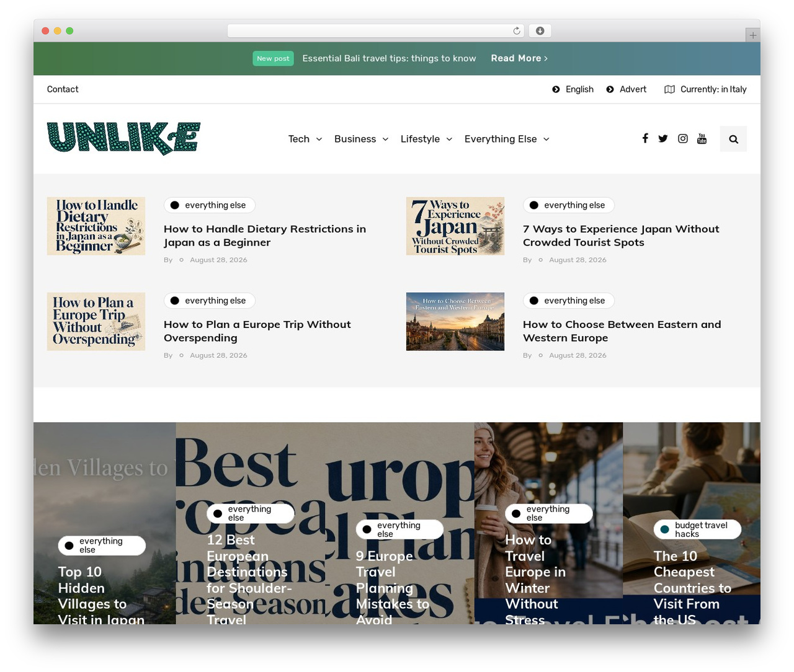Expand the Tech menu chevron
The image size is (794, 672).
point(319,139)
